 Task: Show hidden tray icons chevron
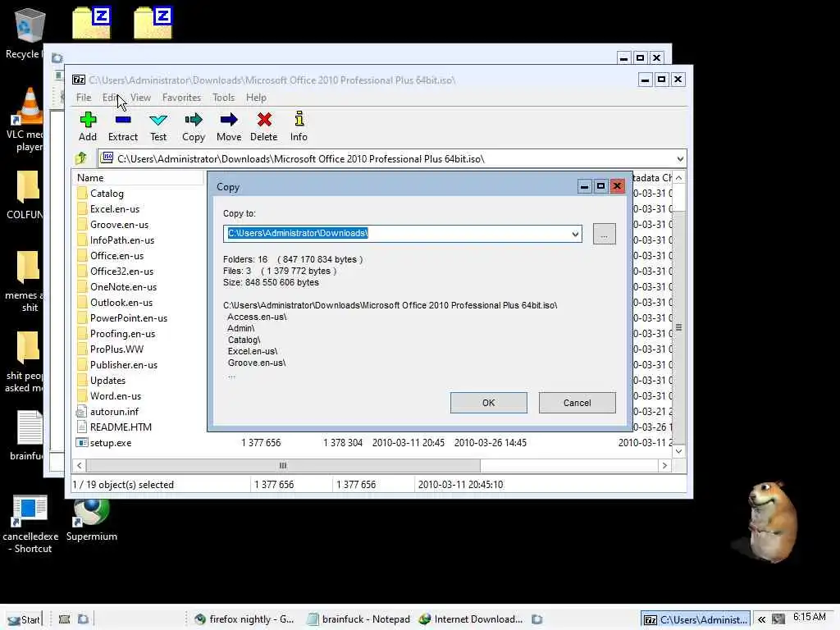761,619
